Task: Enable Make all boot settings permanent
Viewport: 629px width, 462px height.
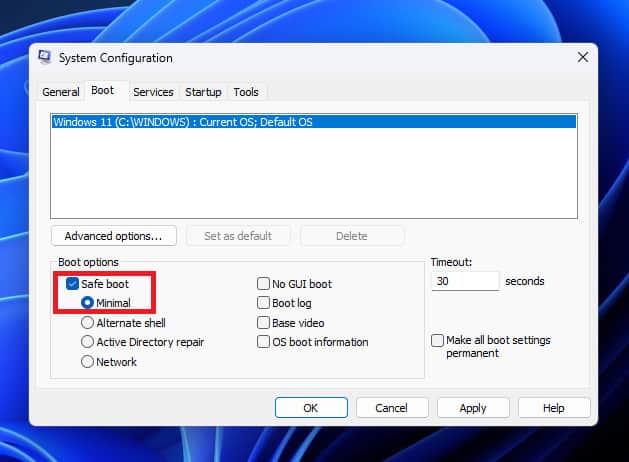Action: 438,341
